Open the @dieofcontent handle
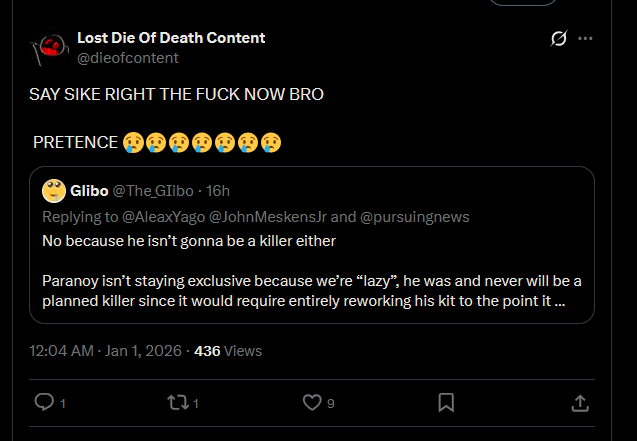Viewport: 637px width, 441px height. (x=128, y=58)
